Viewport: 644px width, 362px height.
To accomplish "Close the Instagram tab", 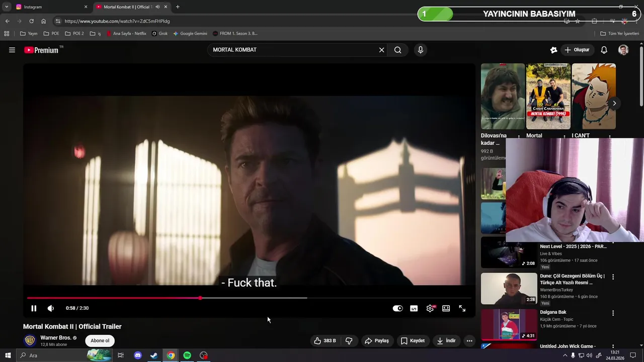I will (86, 7).
